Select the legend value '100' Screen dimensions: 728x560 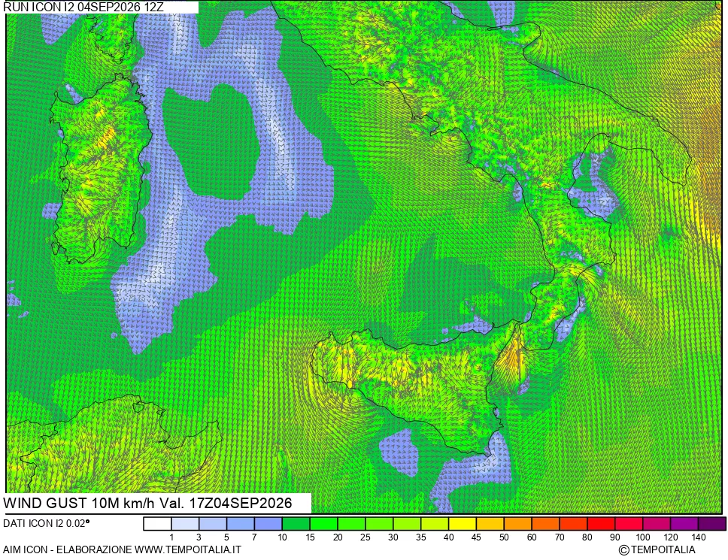[642, 537]
